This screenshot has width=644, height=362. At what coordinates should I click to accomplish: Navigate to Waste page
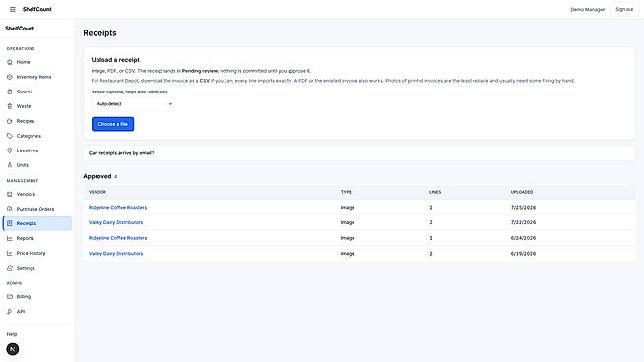pyautogui.click(x=37, y=106)
